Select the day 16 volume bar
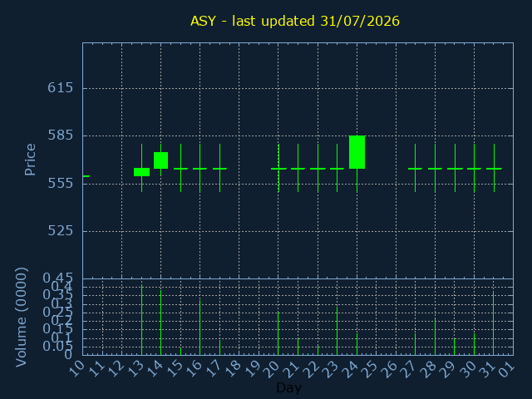 (x=199, y=328)
